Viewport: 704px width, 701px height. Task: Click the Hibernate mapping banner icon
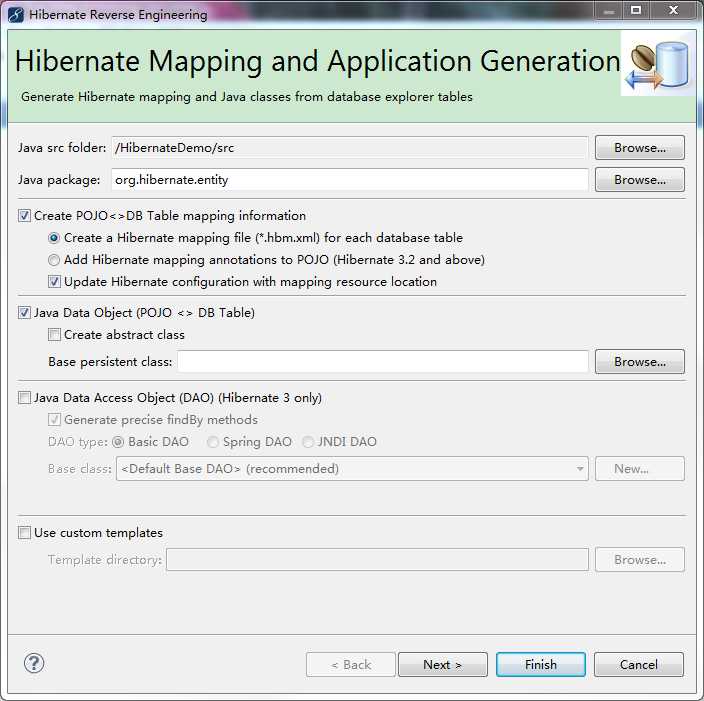click(x=658, y=64)
